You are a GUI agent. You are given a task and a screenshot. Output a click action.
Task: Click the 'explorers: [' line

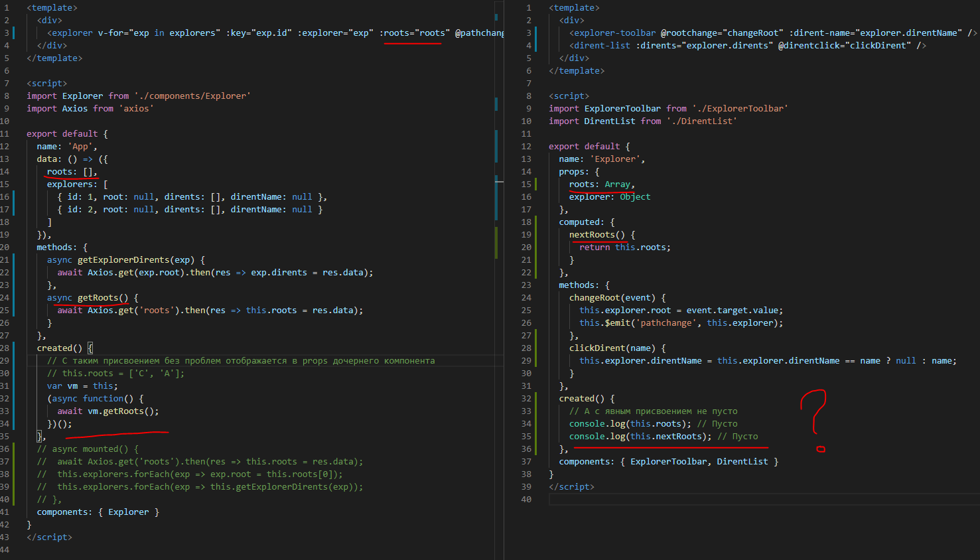78,184
